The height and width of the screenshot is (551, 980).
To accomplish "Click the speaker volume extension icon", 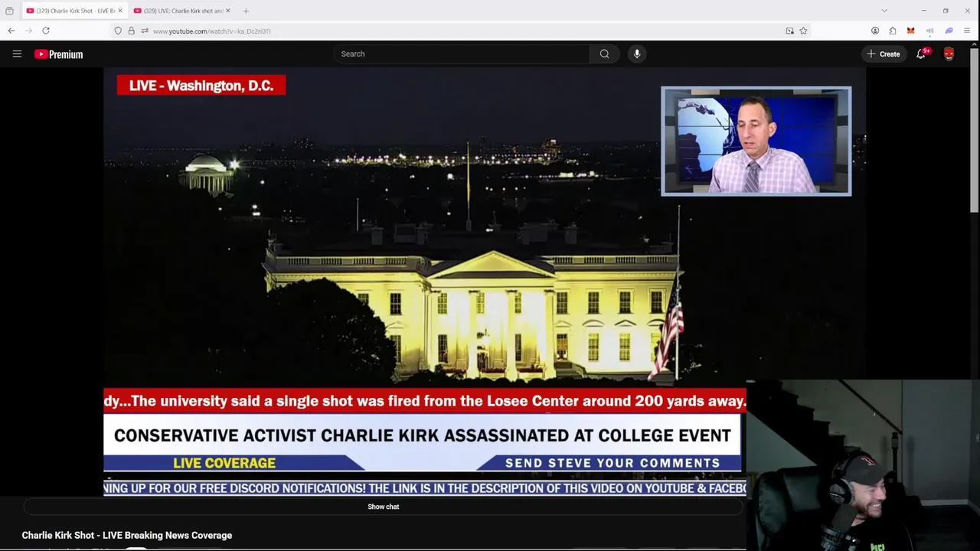I will tap(929, 31).
